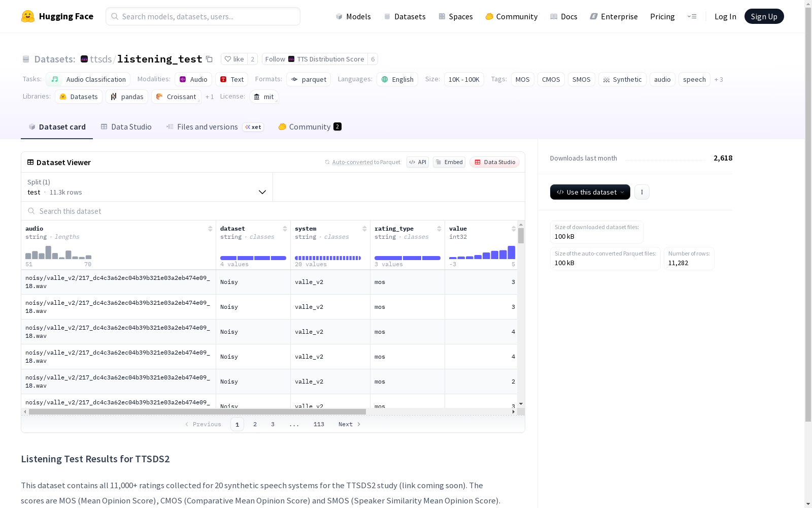Image resolution: width=812 pixels, height=508 pixels.
Task: Sort the dataset column
Action: [285, 229]
